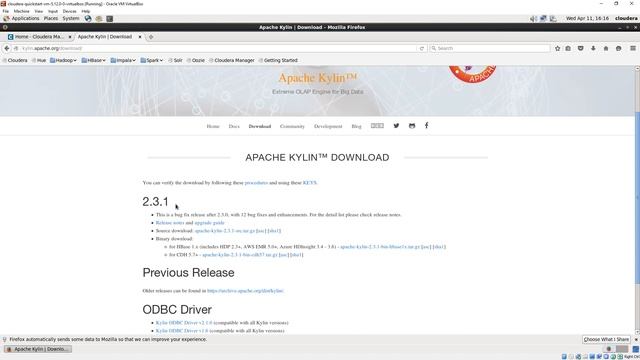Open the Spark bookmarks folder dropdown
Screen dimensions: 640x360
pyautogui.click(x=152, y=60)
